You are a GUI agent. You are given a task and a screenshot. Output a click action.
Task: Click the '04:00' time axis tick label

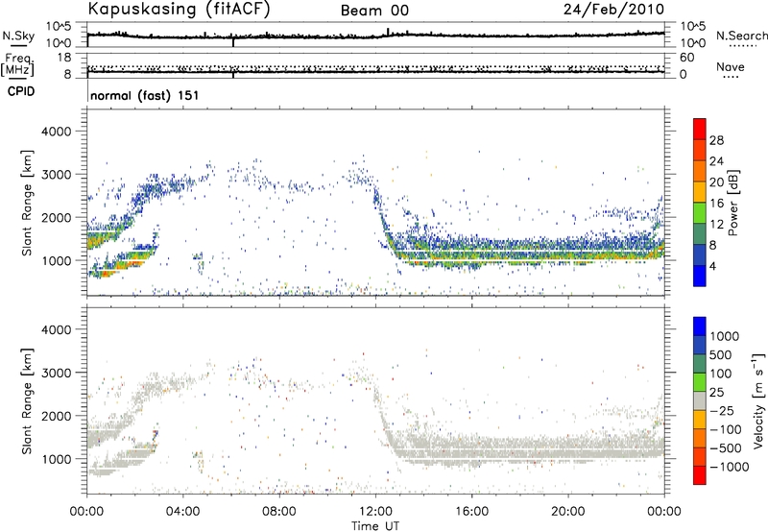pos(183,512)
